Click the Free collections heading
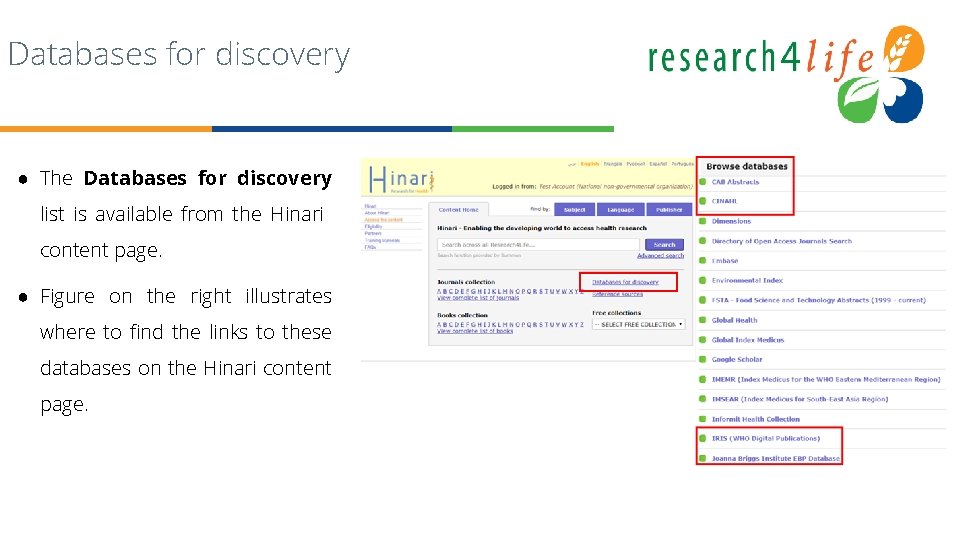960x540 pixels. (617, 313)
